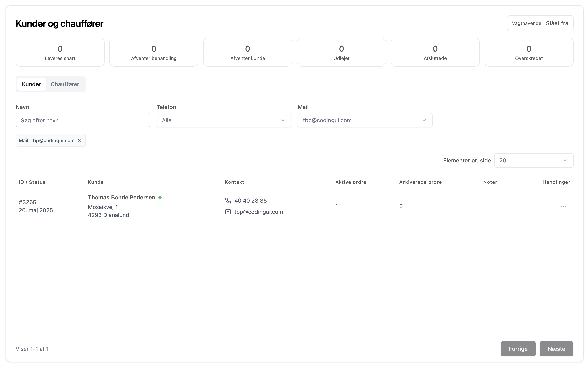
Task: Click the phone icon in the Kontakt column
Action: point(228,200)
